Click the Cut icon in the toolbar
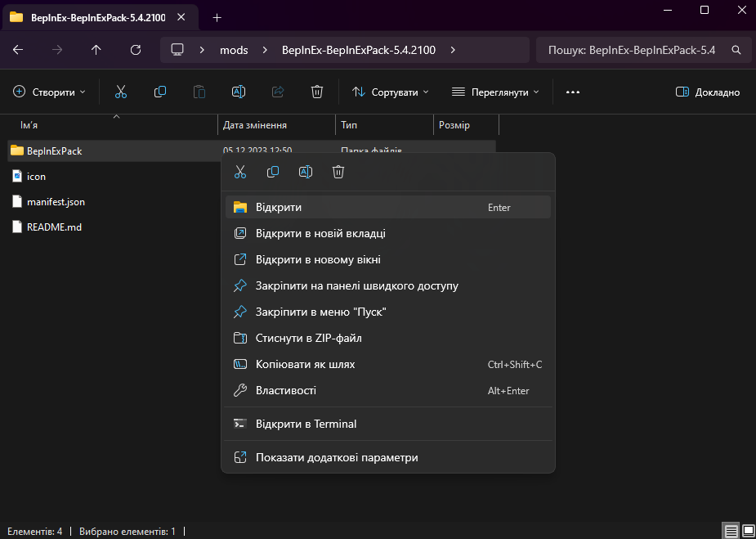 (120, 92)
